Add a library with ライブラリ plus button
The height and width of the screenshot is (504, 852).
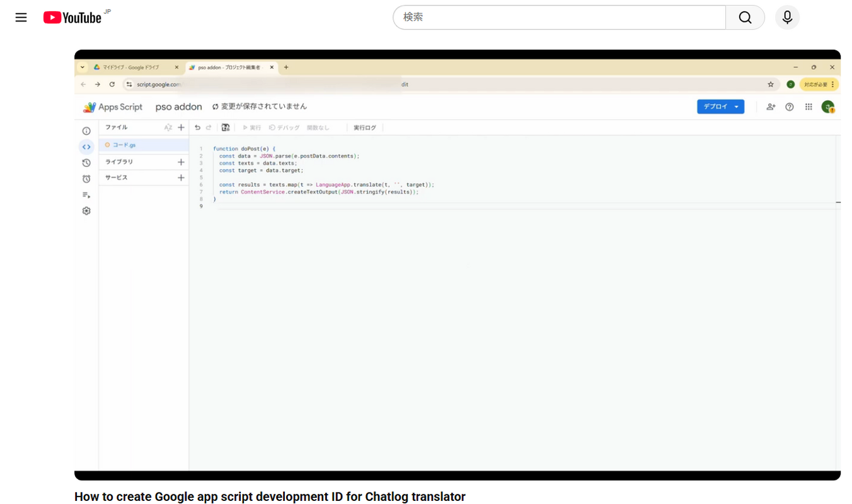181,162
